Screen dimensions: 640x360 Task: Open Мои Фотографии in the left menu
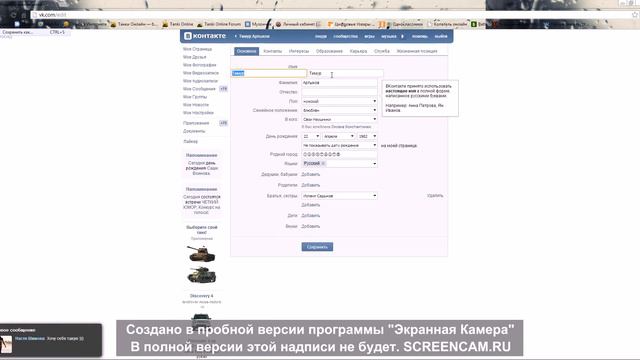click(200, 65)
